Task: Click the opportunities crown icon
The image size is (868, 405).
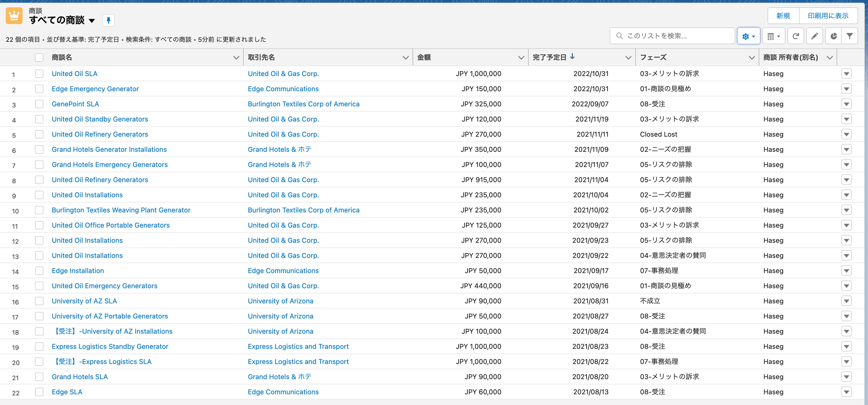Action: pos(14,16)
